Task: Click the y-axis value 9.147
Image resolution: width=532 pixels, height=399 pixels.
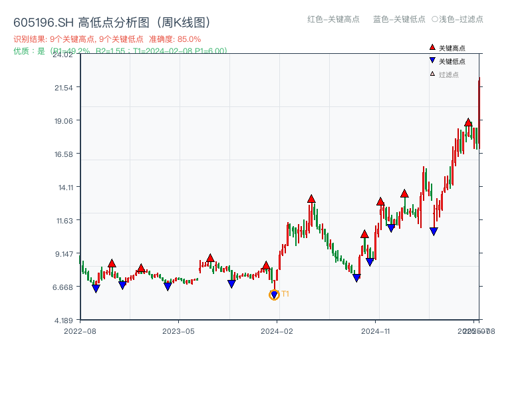Action: pos(64,254)
